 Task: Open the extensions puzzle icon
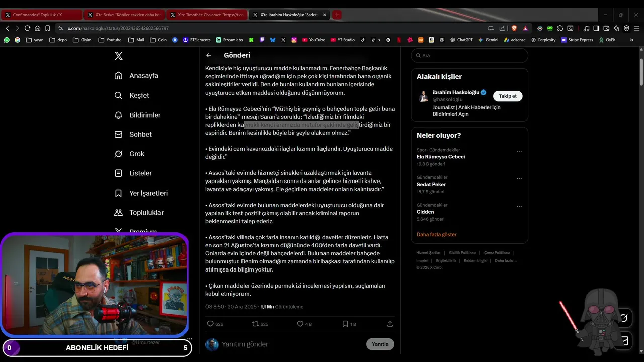tap(560, 28)
